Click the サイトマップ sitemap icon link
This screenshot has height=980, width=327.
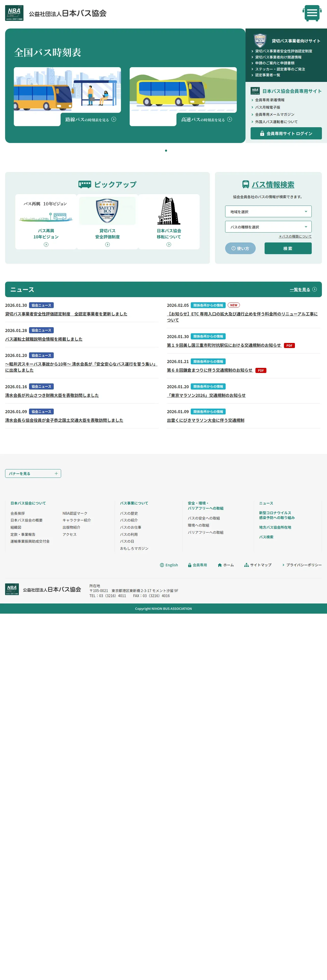pyautogui.click(x=258, y=565)
